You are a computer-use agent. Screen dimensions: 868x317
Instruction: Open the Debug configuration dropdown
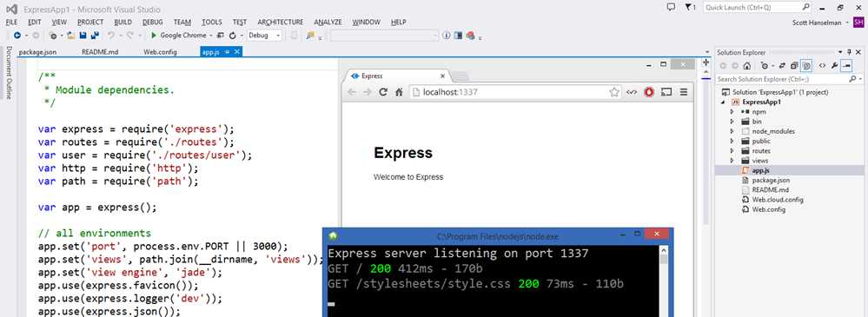[x=264, y=36]
